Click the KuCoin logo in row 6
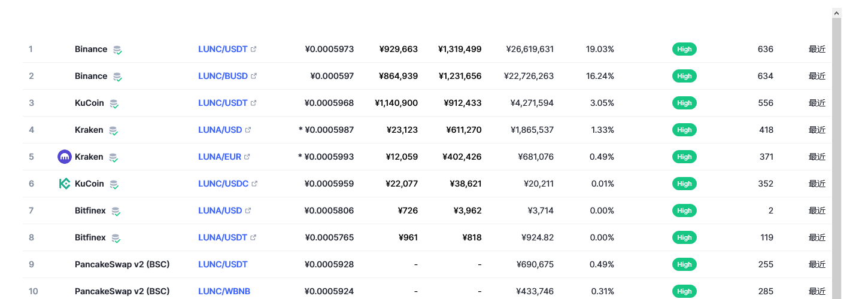868x299 pixels. [x=64, y=184]
